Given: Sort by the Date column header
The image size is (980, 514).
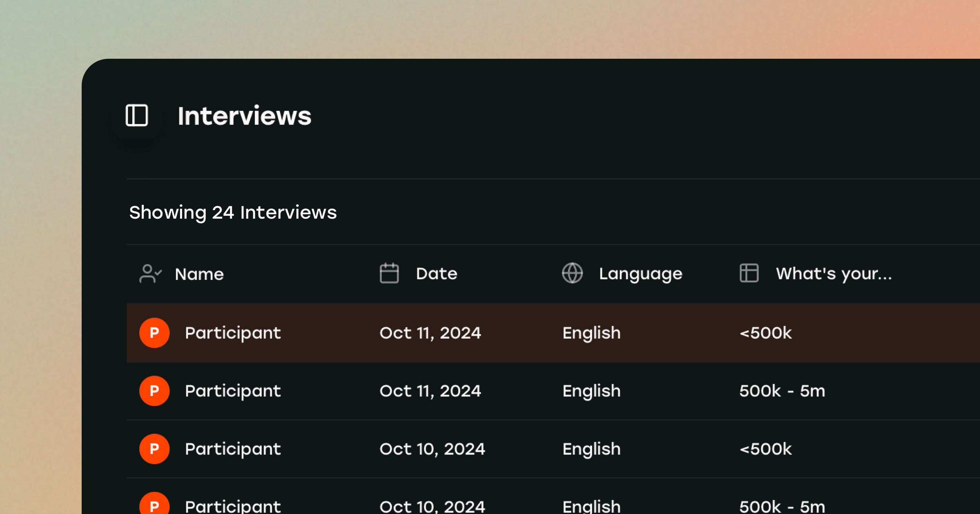Looking at the screenshot, I should coord(437,274).
